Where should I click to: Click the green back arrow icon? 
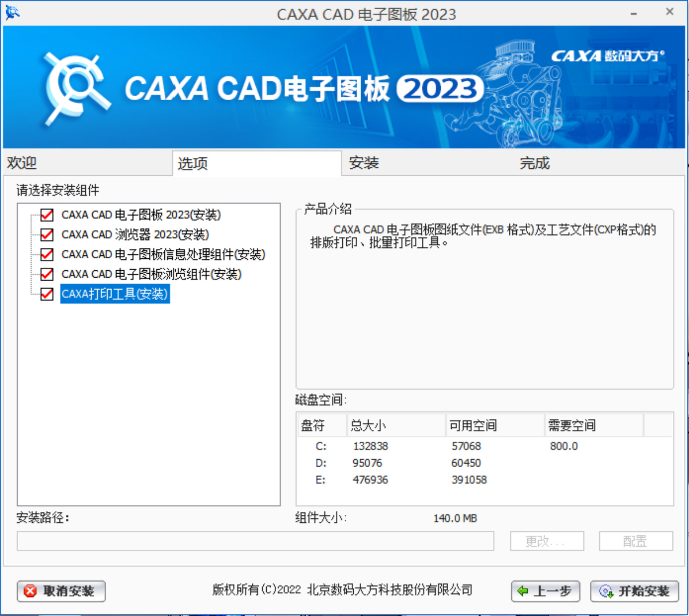[522, 591]
